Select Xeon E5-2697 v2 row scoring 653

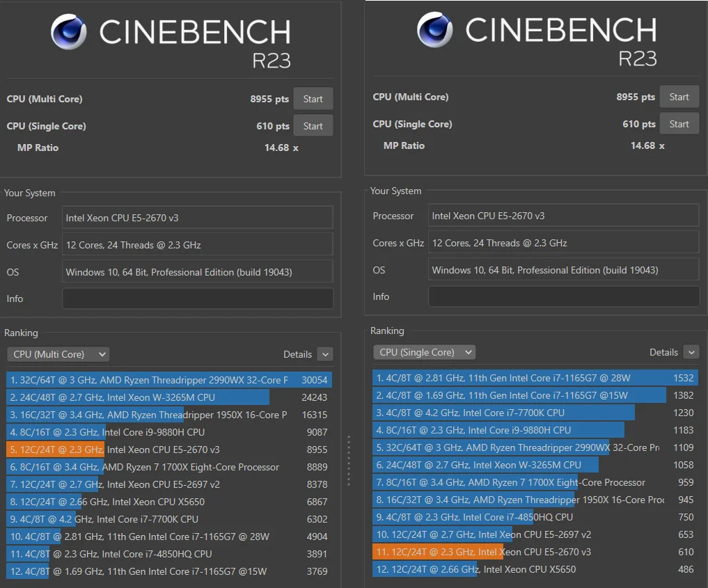click(x=535, y=534)
